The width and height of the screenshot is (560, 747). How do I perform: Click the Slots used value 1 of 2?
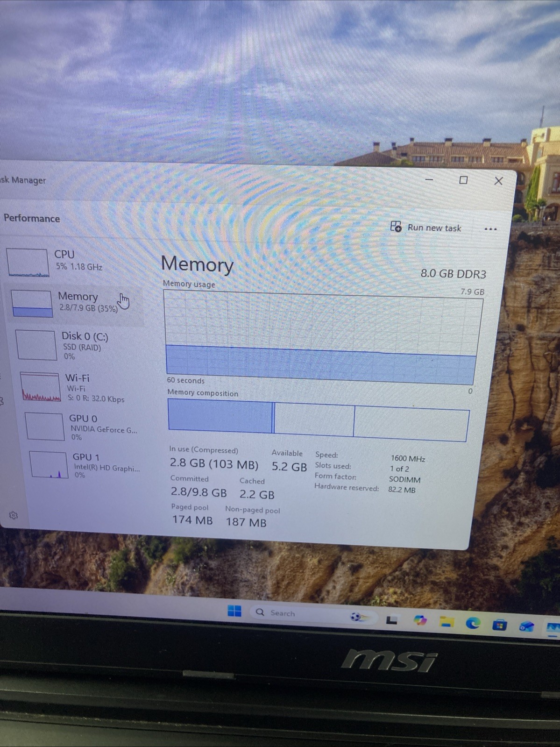399,469
